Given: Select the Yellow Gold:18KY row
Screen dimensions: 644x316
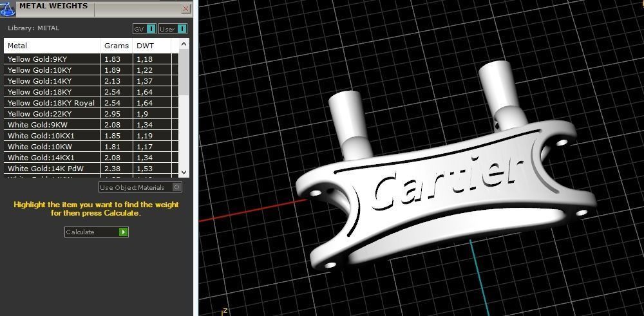Looking at the screenshot, I should [x=91, y=92].
